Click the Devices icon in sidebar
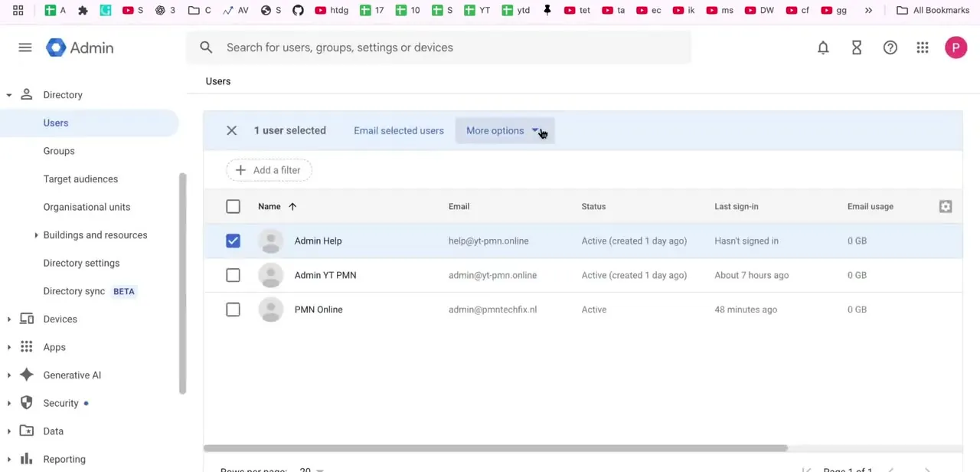Screen dimensions: 980x472 coord(27,319)
